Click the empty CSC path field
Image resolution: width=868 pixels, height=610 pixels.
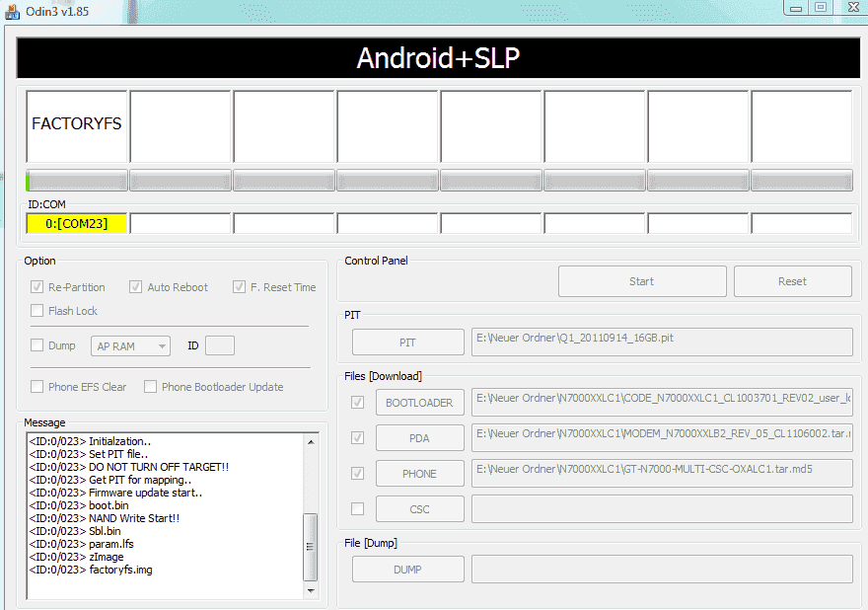coord(662,508)
